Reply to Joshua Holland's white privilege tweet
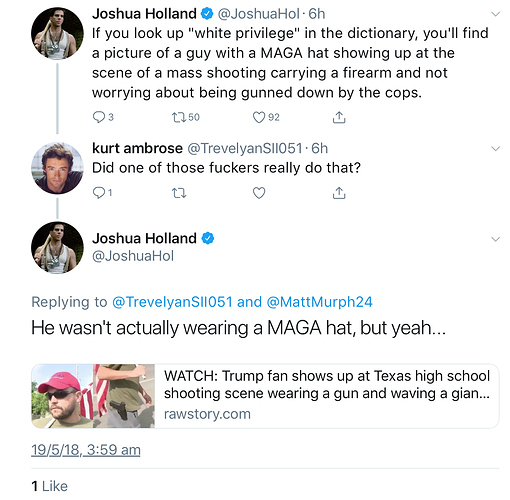Screen dimensions: 510x500 99,117
